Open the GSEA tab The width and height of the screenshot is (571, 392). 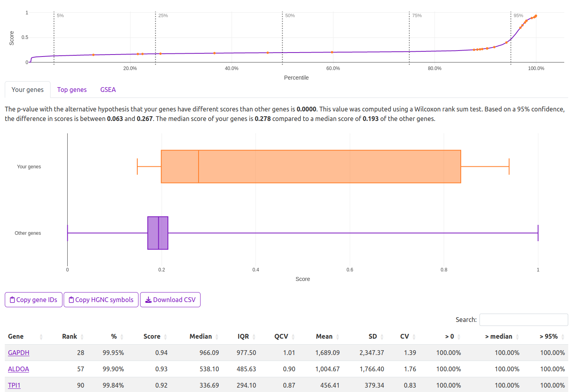[108, 90]
